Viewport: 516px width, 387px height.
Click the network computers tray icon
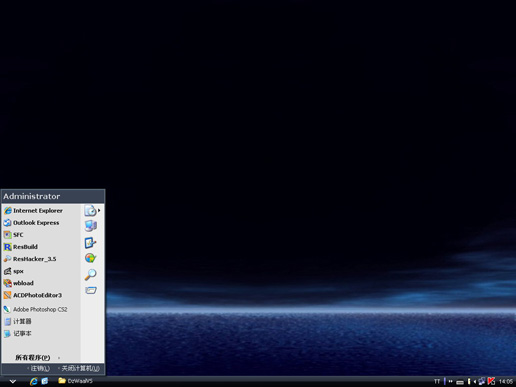tap(482, 381)
